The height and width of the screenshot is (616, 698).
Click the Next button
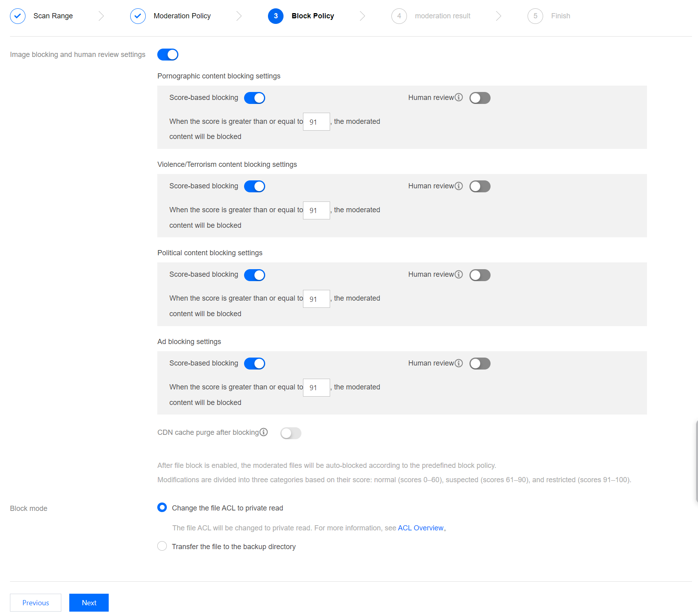pos(89,602)
